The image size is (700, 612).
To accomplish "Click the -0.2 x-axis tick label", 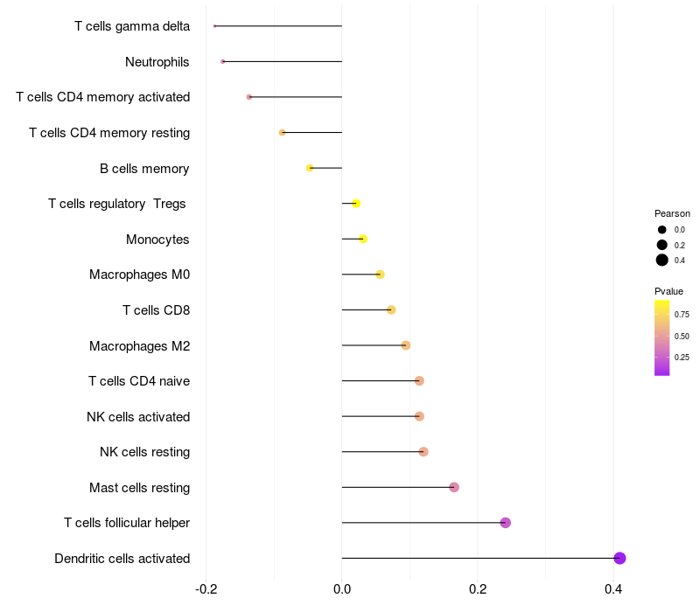I will point(206,589).
